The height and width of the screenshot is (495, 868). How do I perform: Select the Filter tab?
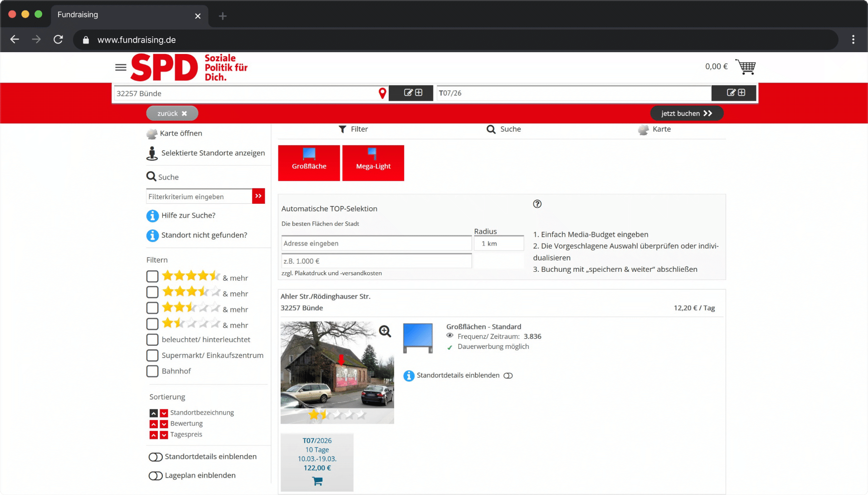353,129
